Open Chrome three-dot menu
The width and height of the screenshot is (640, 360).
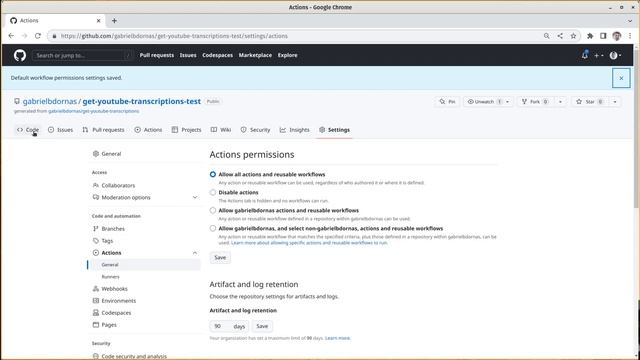pos(630,36)
